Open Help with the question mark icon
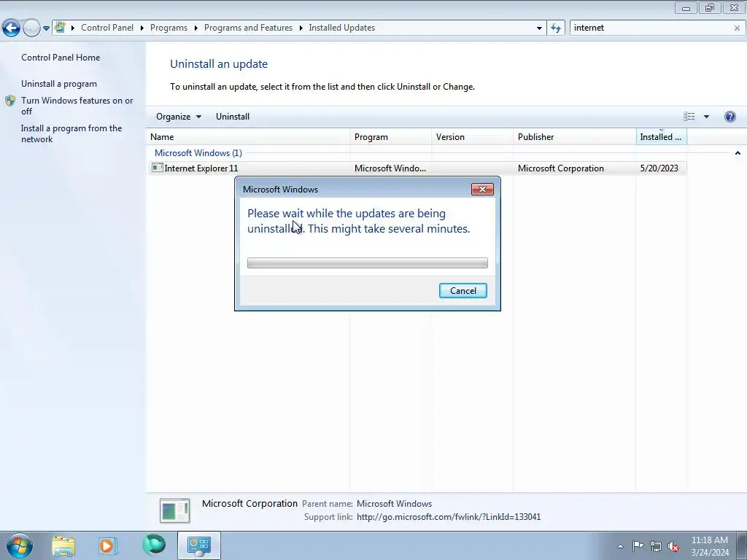Image resolution: width=747 pixels, height=560 pixels. 729,117
